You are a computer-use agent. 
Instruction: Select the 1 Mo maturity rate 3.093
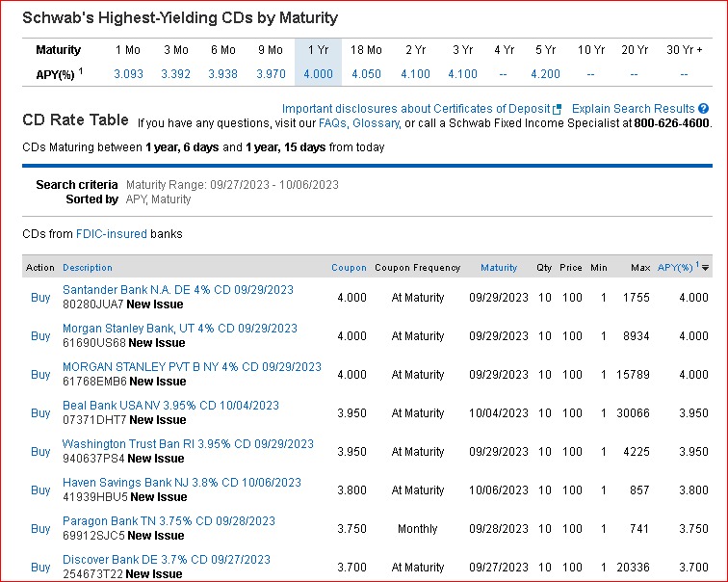click(x=128, y=74)
